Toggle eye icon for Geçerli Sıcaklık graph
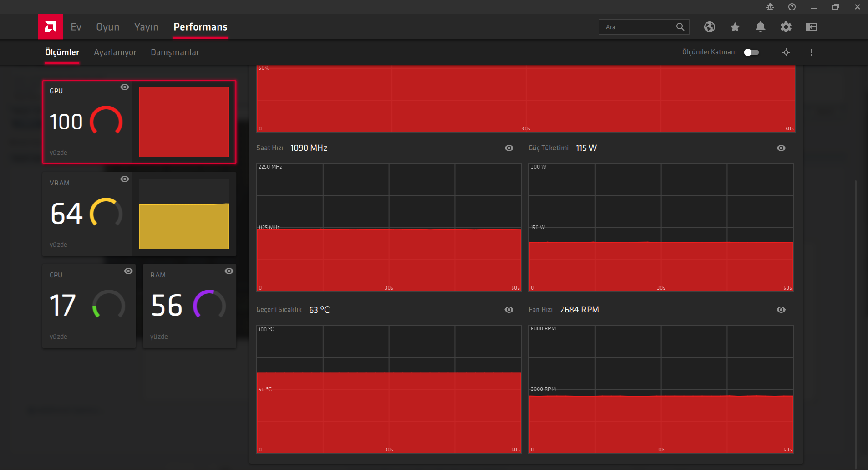This screenshot has width=868, height=470. [x=509, y=310]
